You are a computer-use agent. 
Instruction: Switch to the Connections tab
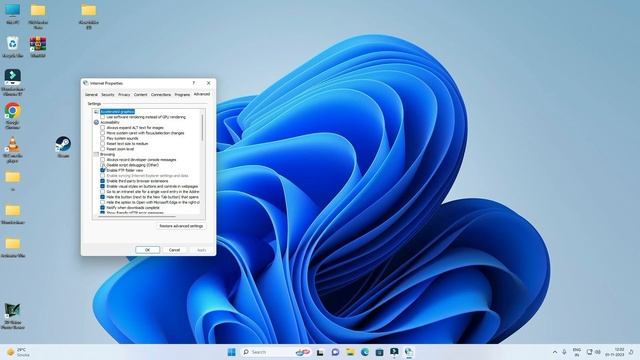(161, 94)
